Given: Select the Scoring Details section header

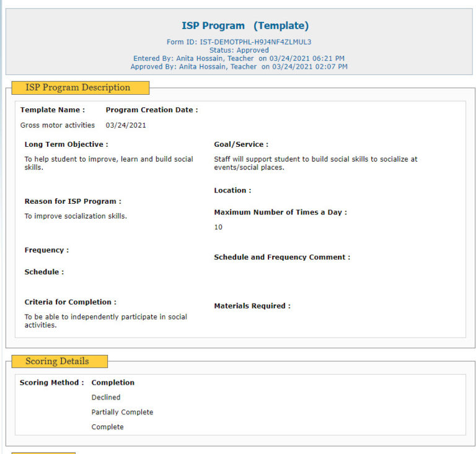Looking at the screenshot, I should [58, 361].
